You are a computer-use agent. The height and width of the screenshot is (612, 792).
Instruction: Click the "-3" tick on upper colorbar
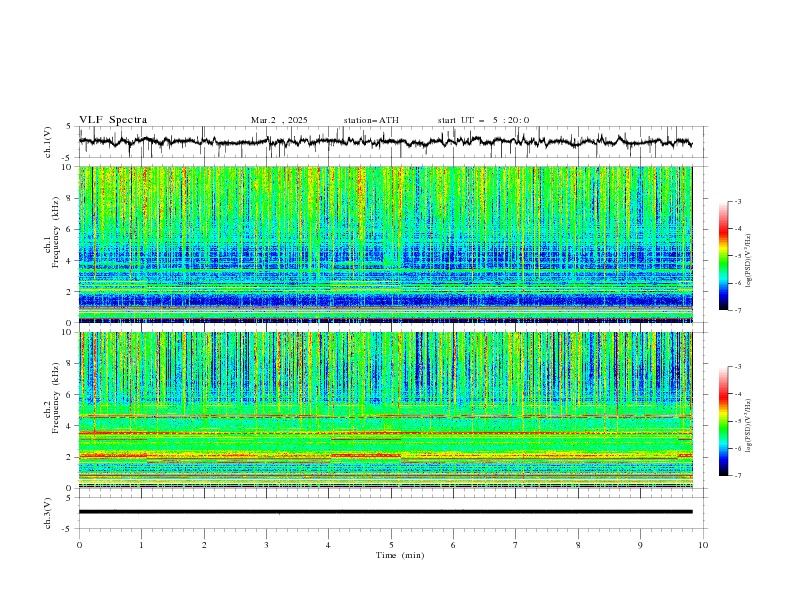click(x=737, y=201)
